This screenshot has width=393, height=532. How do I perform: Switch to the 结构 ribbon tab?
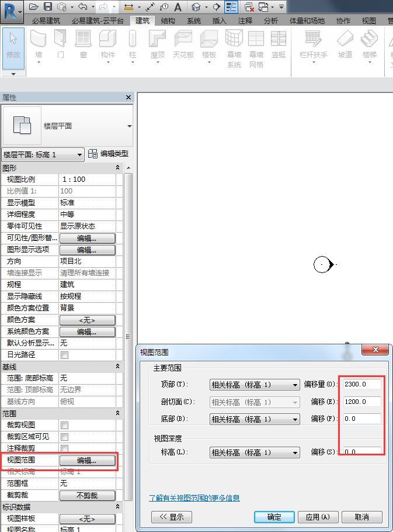pyautogui.click(x=168, y=20)
